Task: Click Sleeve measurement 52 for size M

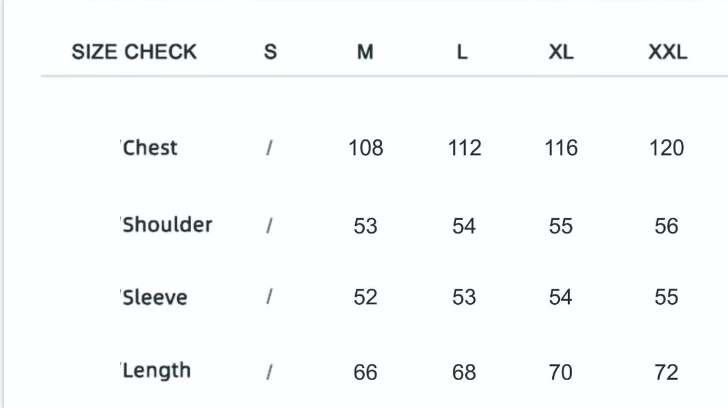Action: pos(365,298)
